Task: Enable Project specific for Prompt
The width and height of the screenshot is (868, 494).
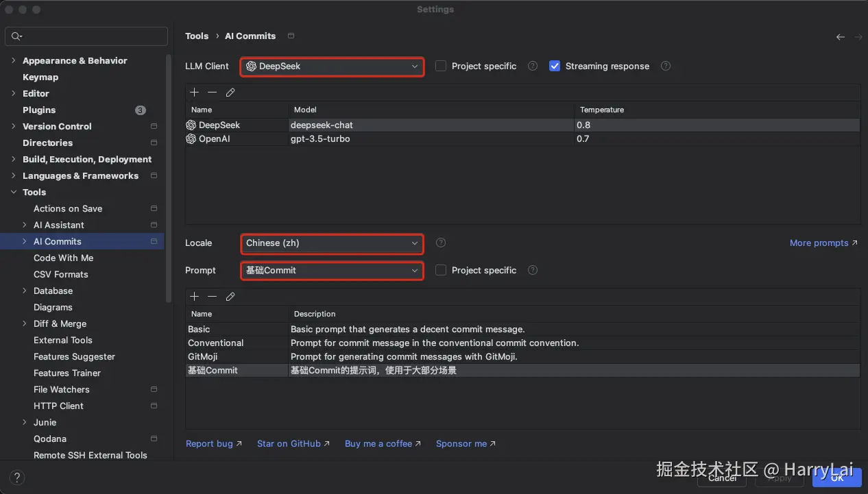Action: tap(441, 271)
